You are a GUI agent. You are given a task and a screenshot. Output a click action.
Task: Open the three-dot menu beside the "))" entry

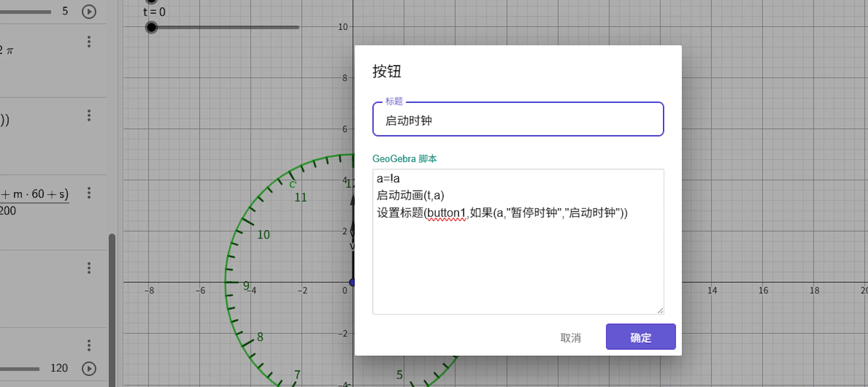[89, 115]
